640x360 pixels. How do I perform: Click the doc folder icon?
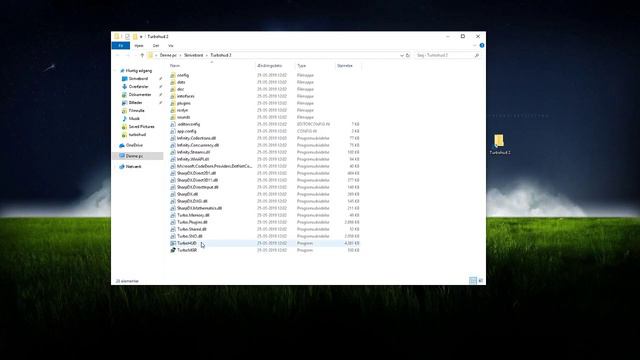tap(173, 89)
